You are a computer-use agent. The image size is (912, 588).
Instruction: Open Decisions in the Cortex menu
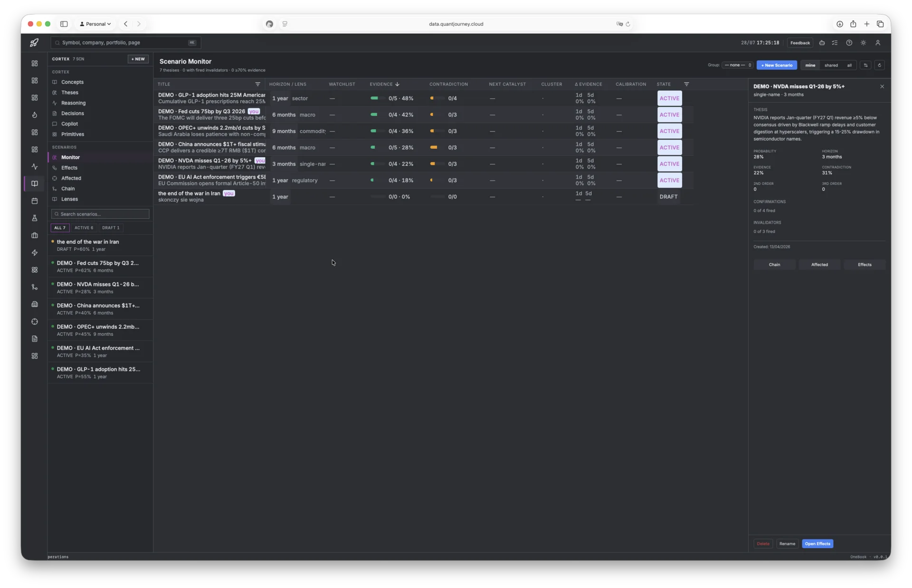coord(72,114)
